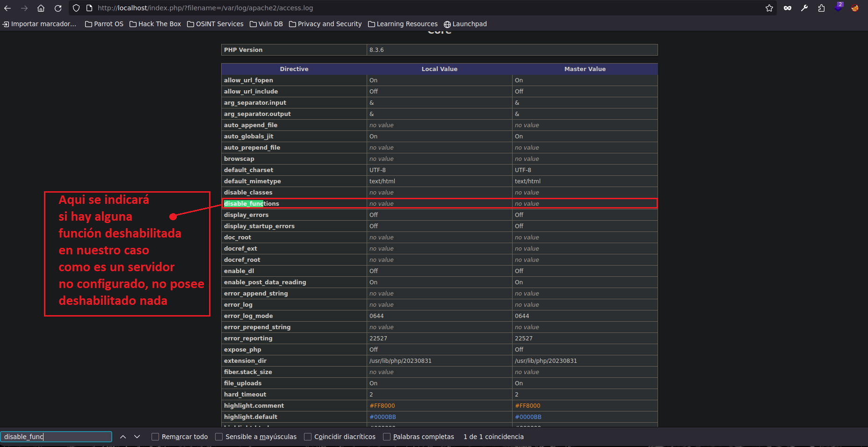This screenshot has height=447, width=868.
Task: Open the Hack The Box bookmark folder
Action: [x=155, y=24]
